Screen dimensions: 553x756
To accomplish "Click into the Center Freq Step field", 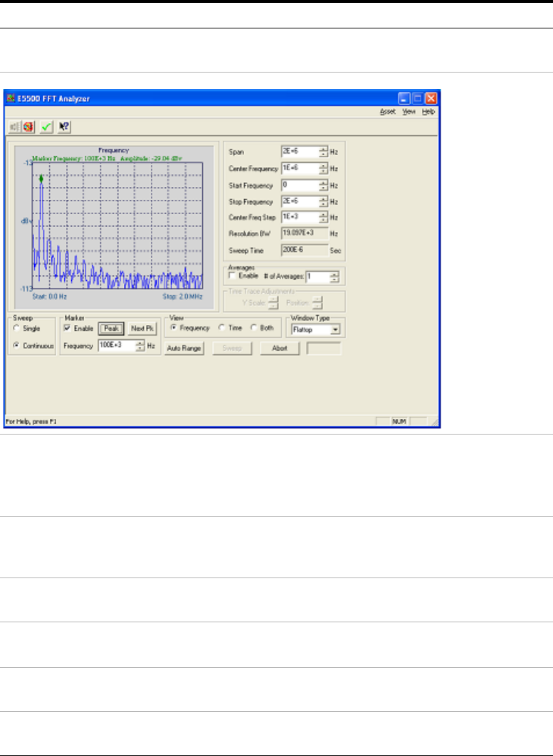I will pyautogui.click(x=300, y=217).
